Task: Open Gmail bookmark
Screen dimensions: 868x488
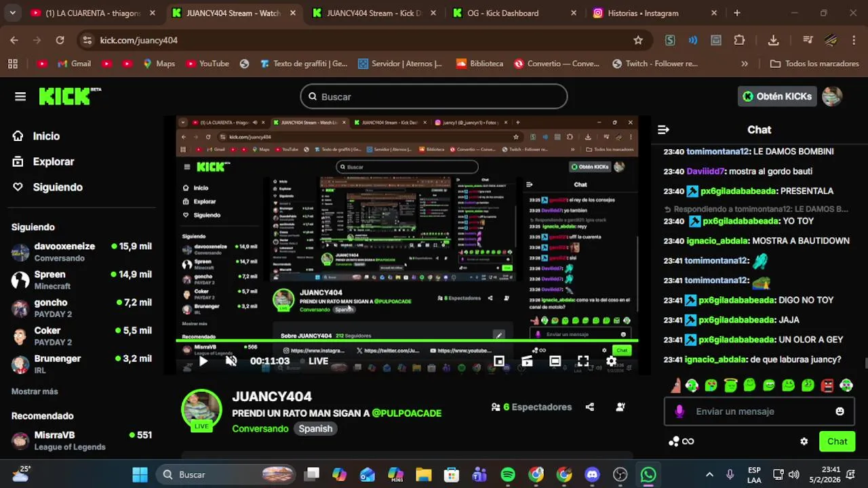Action: (74, 64)
